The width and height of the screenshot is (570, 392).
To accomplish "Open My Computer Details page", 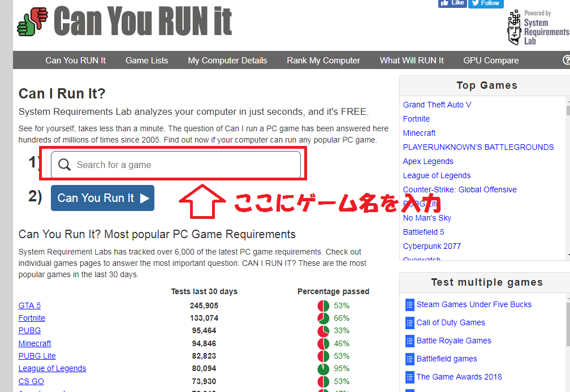I will [227, 61].
